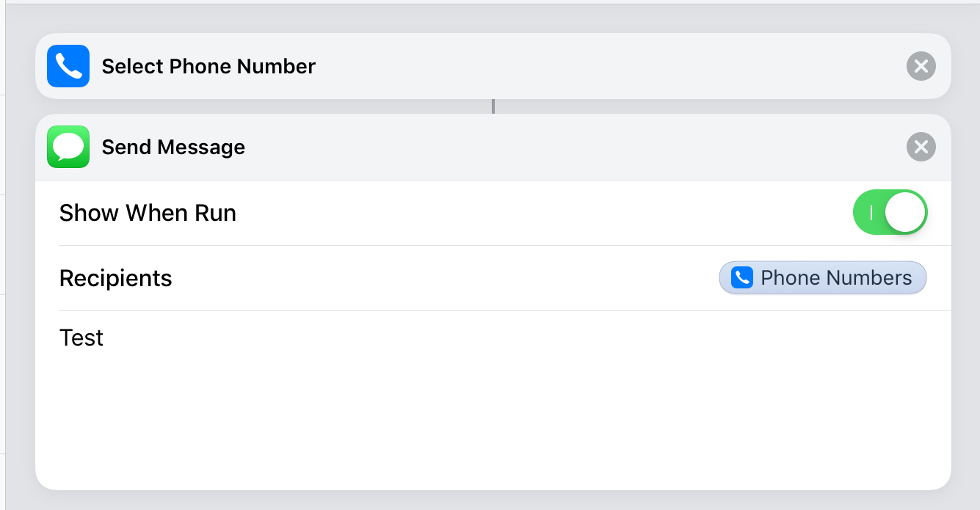
Task: Click the small phone icon inside Recipients token
Action: click(x=742, y=278)
